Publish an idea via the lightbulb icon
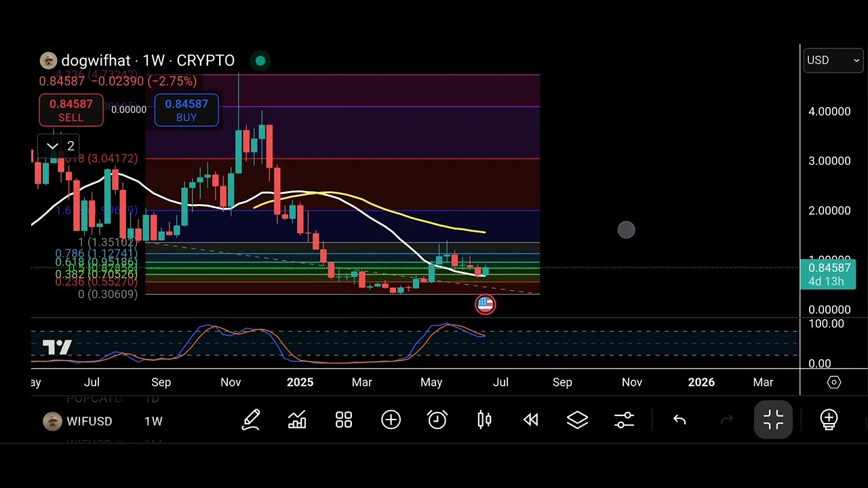 pyautogui.click(x=829, y=420)
